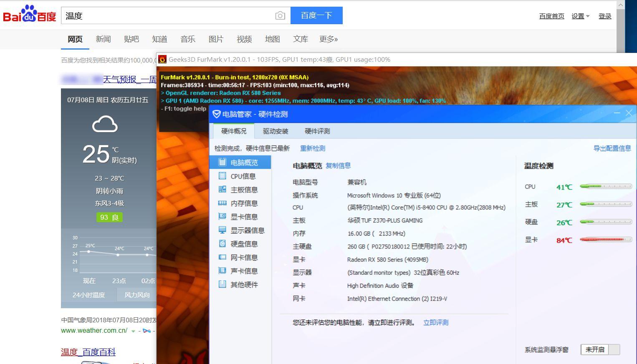637x364 pixels.
Task: Select the 其他硬件 sidebar icon
Action: pyautogui.click(x=222, y=284)
